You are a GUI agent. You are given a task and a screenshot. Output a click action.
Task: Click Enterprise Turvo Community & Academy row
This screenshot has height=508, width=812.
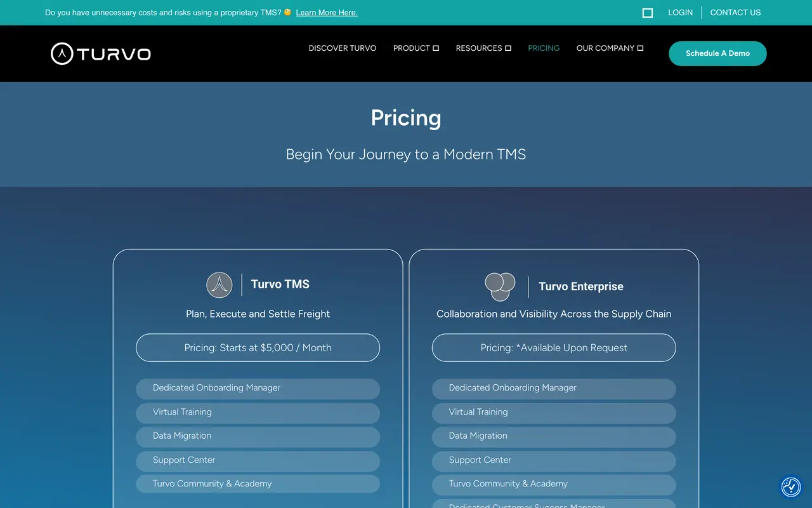(554, 485)
